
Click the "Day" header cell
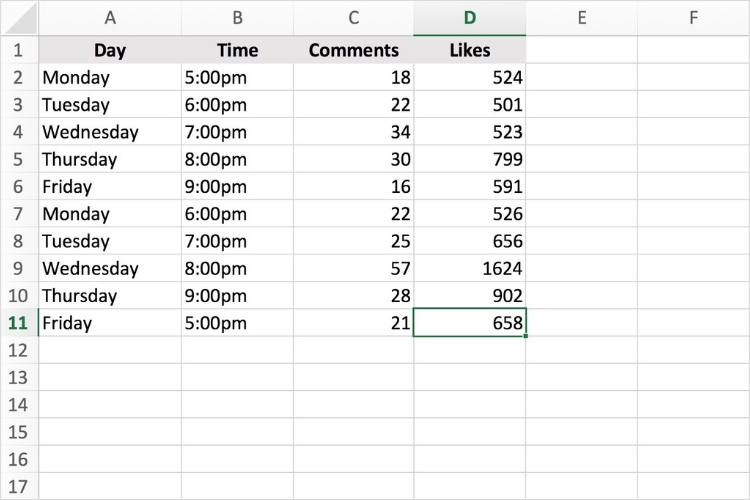pyautogui.click(x=110, y=50)
